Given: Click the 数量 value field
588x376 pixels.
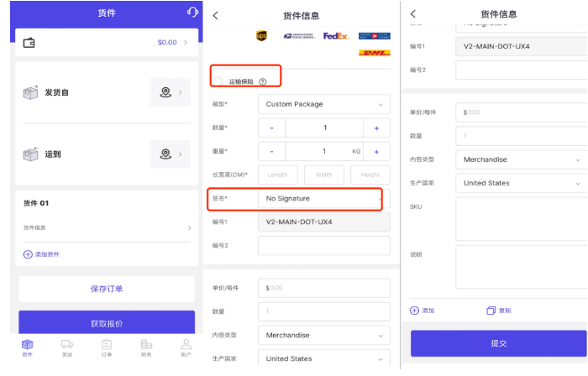Looking at the screenshot, I should 324,128.
